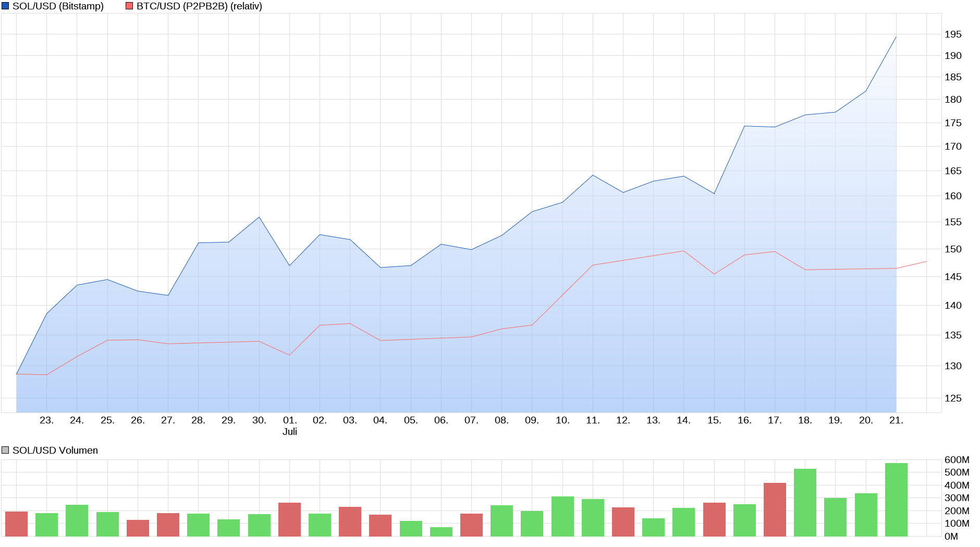This screenshot has width=980, height=547.
Task: Select the red volume bar for the 15th
Action: tap(714, 519)
